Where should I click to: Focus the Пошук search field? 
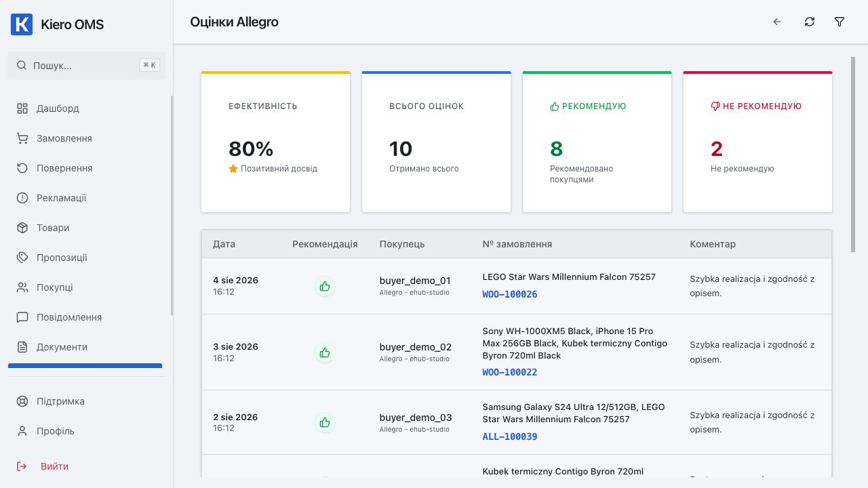(87, 66)
